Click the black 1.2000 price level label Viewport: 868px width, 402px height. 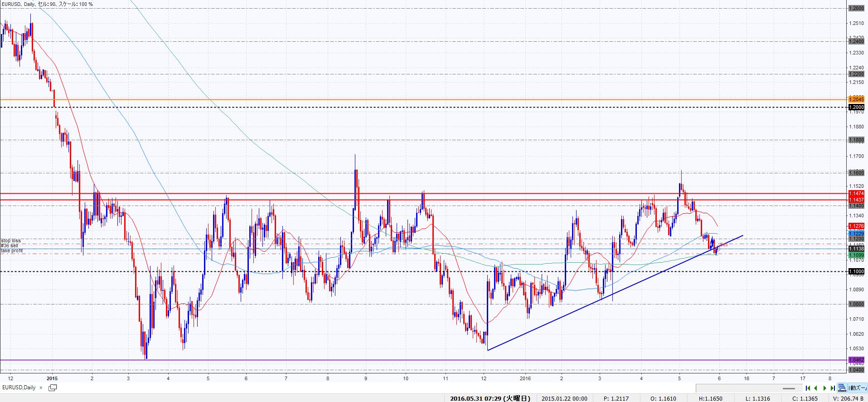click(x=856, y=108)
